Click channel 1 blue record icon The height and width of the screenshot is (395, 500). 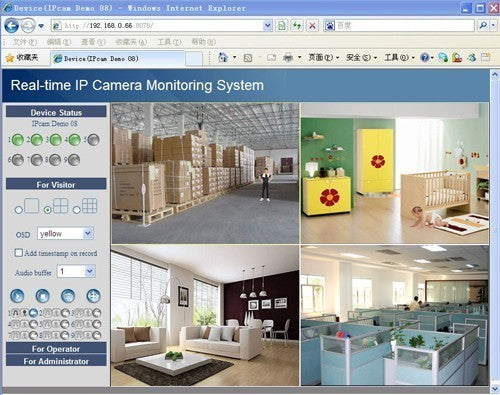coord(33,313)
